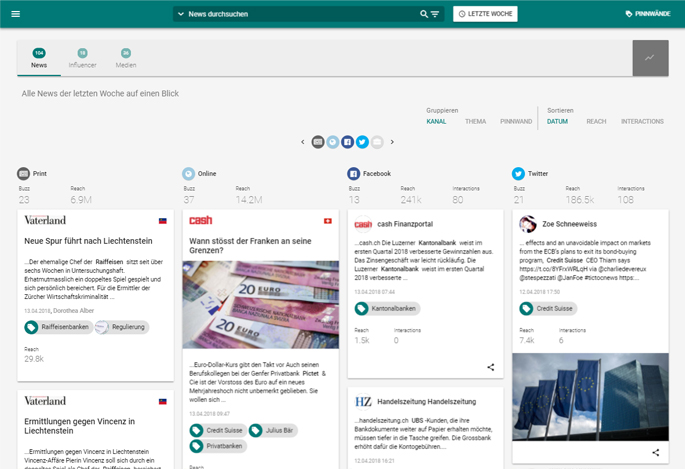Open the Letzte Woche time range button
The height and width of the screenshot is (469, 685).
485,14
